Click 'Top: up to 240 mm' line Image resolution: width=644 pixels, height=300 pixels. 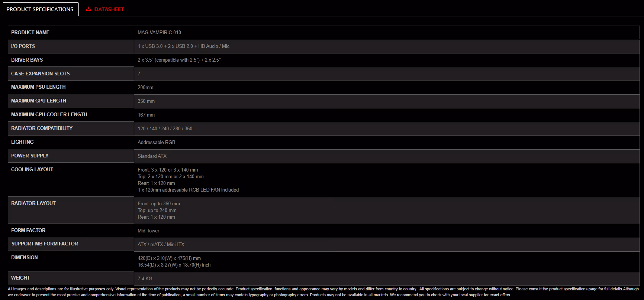[157, 210]
